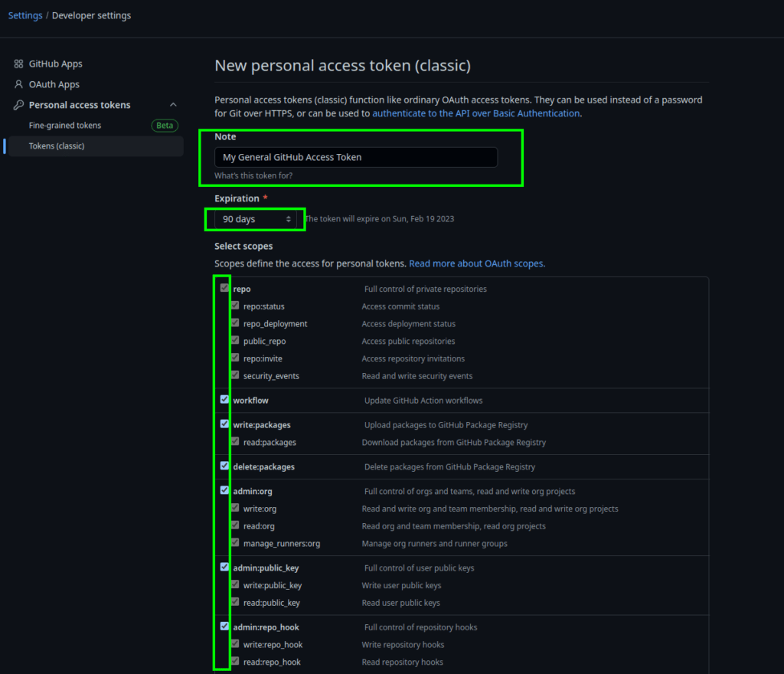Screen dimensions: 784x674
Task: Click the GitHub Apps grid icon
Action: tap(18, 64)
